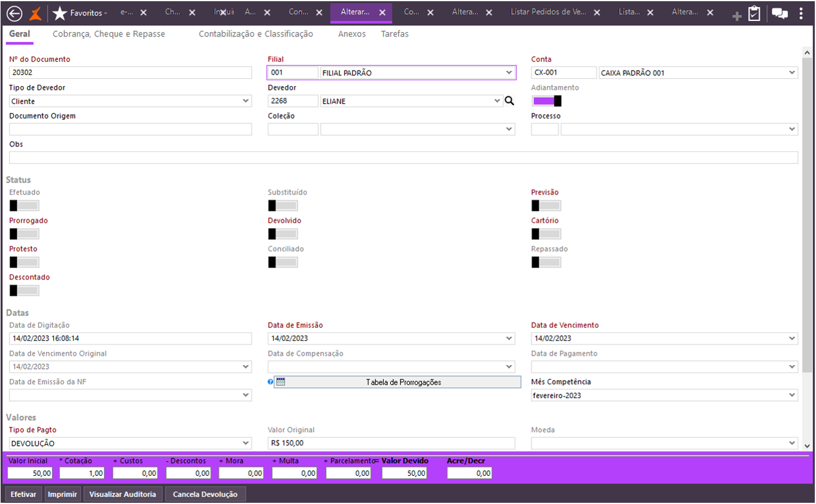
Task: Click the Obs text field
Action: coord(404,157)
